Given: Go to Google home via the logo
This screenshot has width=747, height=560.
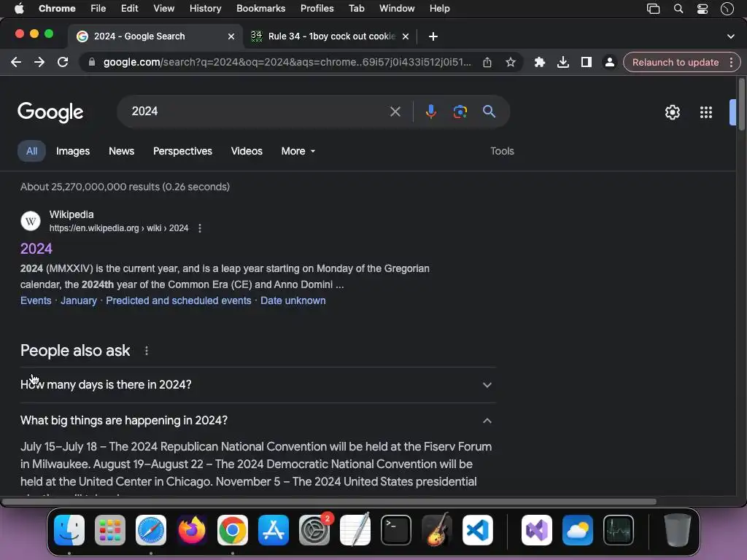Looking at the screenshot, I should [50, 112].
